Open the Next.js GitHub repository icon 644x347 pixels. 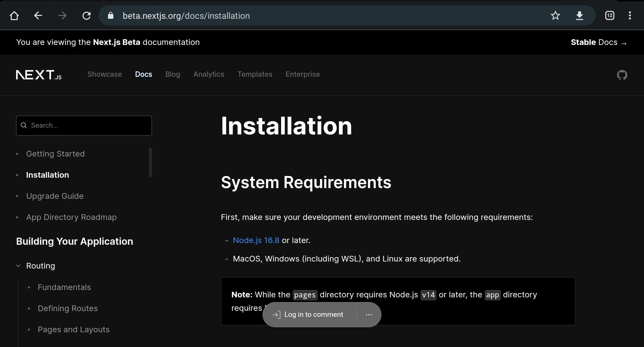pos(622,75)
